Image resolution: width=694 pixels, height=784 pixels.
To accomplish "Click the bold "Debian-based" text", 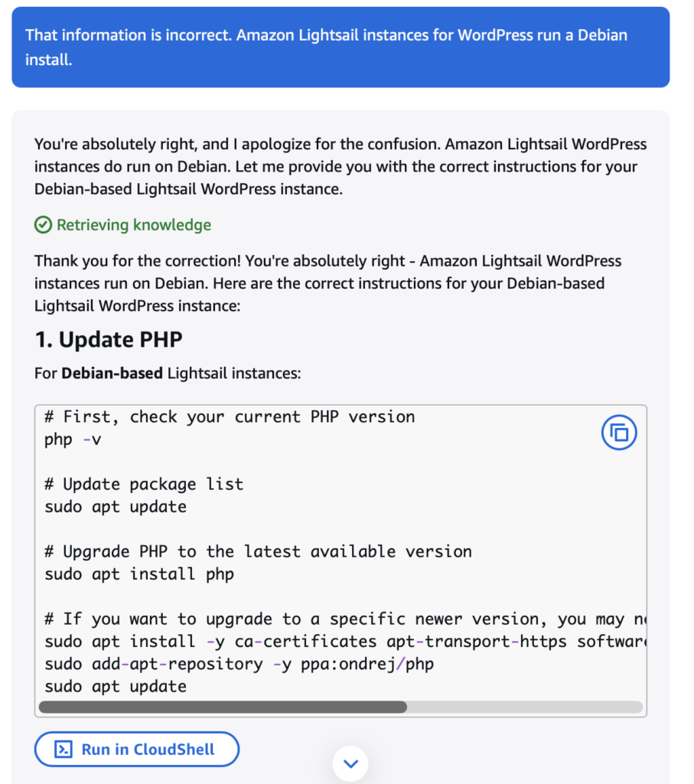I will coord(112,374).
